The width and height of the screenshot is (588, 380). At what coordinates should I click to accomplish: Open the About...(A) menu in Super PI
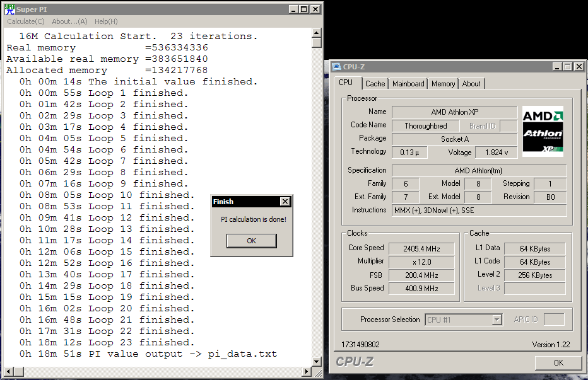pos(69,21)
